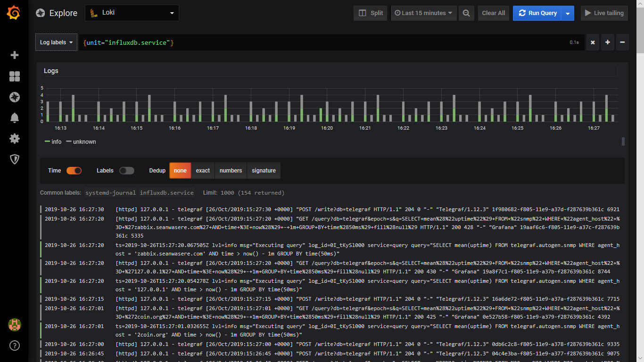Open user profile avatar

(15, 325)
